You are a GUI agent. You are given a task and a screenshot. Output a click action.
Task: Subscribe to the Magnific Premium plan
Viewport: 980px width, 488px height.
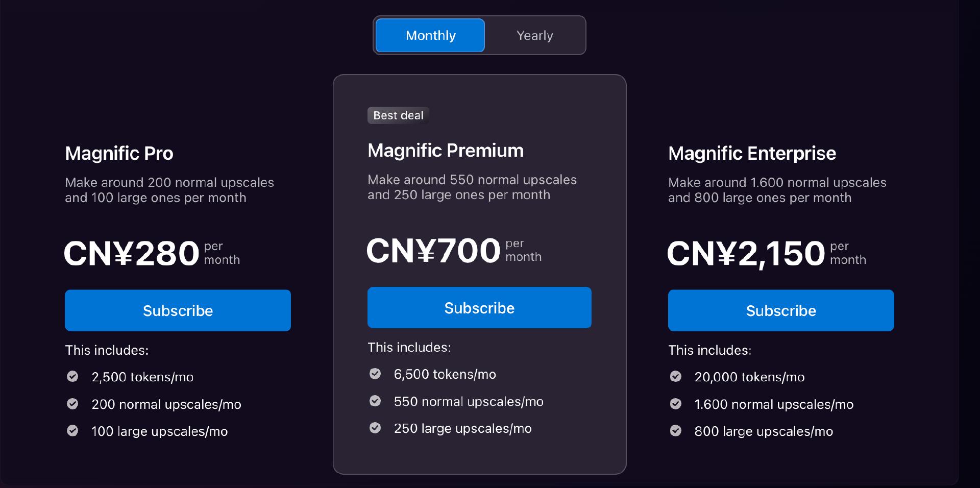479,307
